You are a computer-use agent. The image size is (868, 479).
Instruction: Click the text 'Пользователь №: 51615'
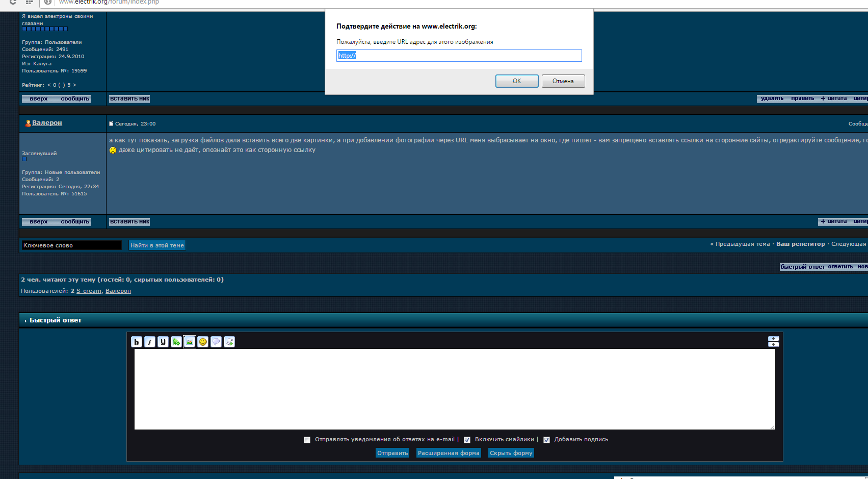55,194
